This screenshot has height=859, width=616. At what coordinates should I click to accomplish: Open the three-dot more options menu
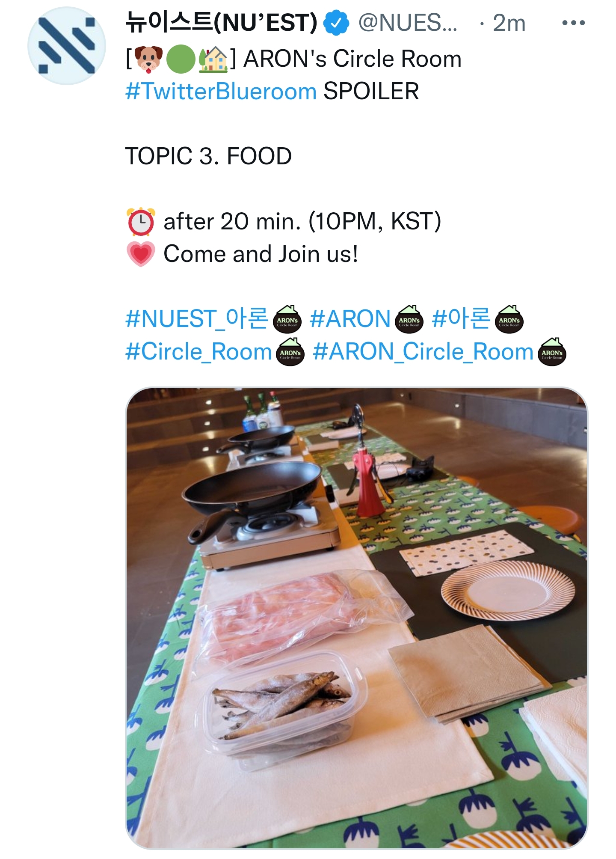(x=573, y=23)
